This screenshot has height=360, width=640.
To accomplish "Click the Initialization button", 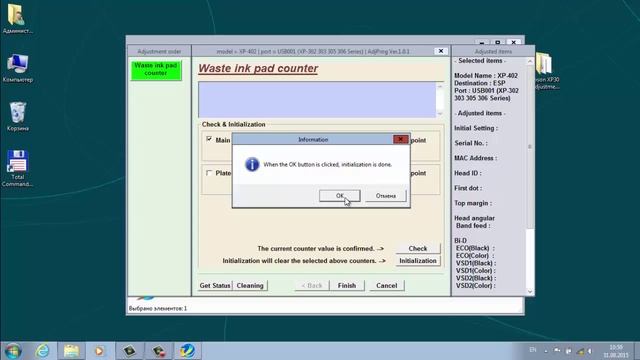I will coord(418,260).
